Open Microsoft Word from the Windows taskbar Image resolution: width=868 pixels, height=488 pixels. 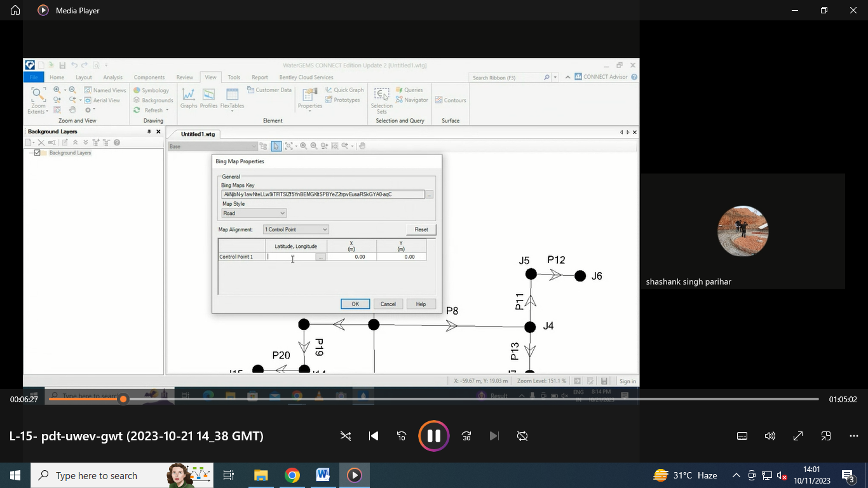[323, 475]
